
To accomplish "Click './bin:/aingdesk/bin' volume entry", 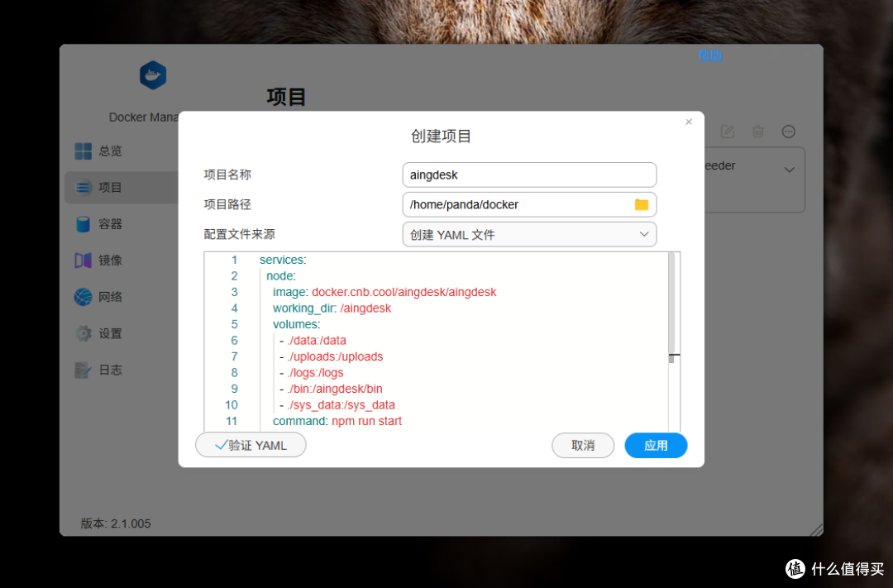I will tap(334, 390).
